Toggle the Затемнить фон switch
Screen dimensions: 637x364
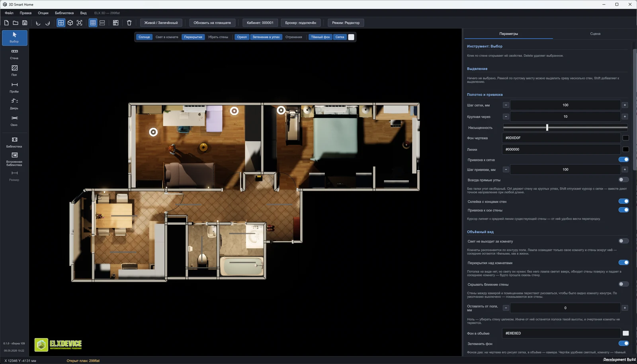click(623, 343)
